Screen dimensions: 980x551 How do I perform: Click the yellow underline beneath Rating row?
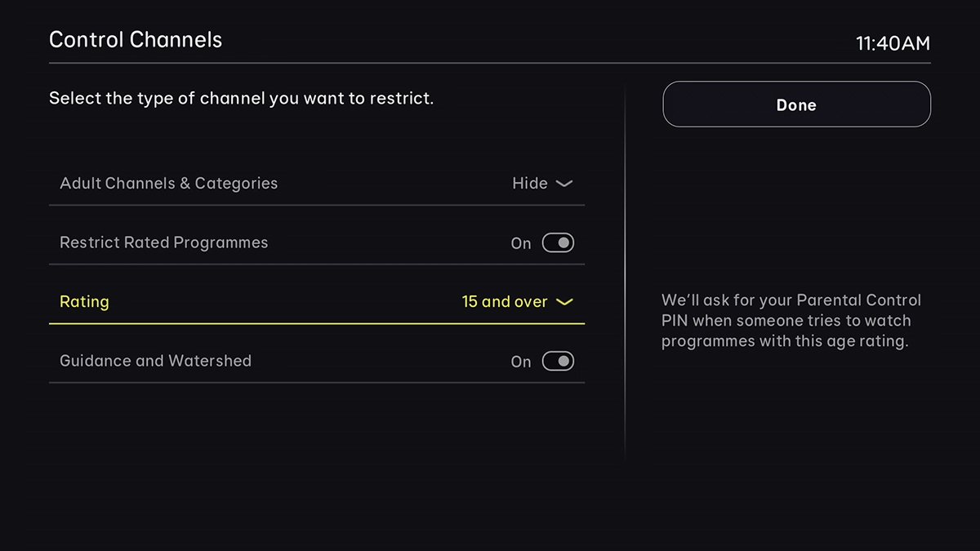[x=317, y=323]
